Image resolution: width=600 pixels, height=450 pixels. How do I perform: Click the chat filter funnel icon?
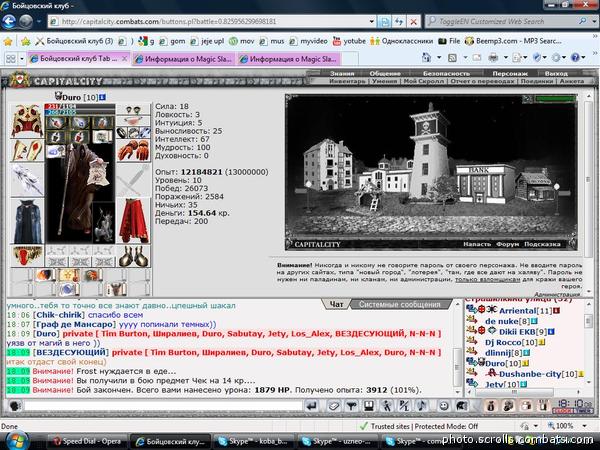(x=351, y=406)
